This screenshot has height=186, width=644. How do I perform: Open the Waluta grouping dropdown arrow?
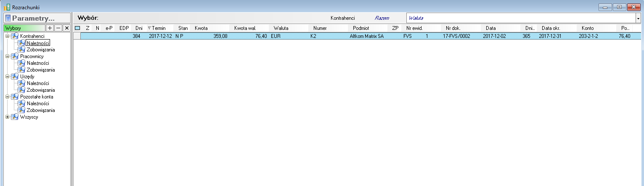coord(638,19)
